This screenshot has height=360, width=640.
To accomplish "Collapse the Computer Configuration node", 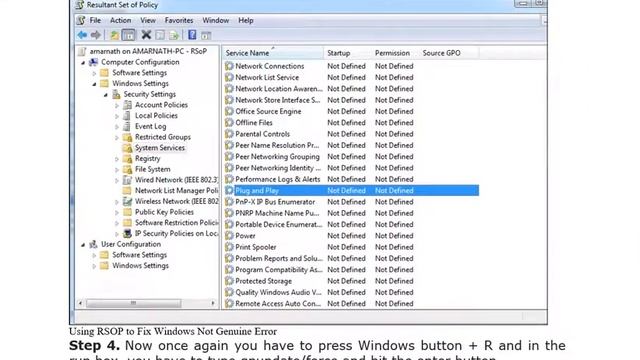I will 83,62.
